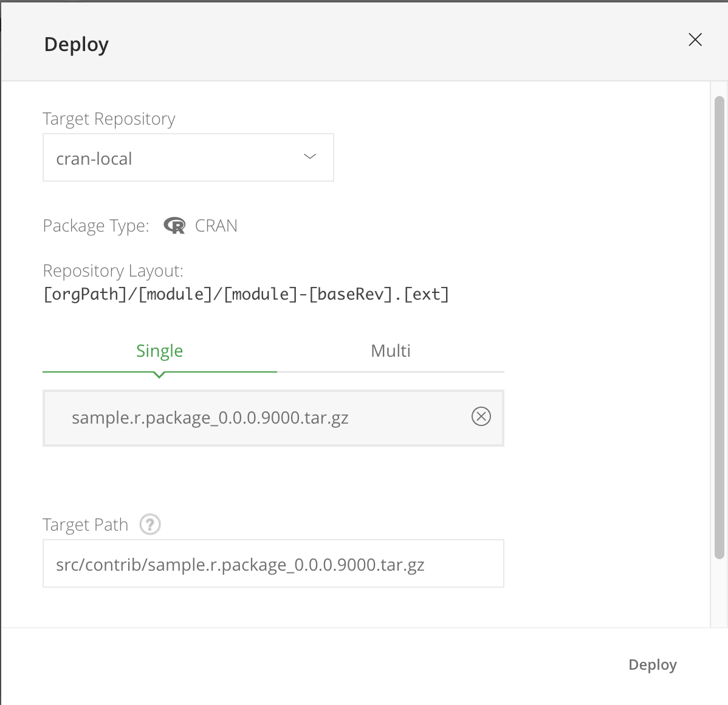Click the Deploy button
The height and width of the screenshot is (705, 728).
coord(653,664)
